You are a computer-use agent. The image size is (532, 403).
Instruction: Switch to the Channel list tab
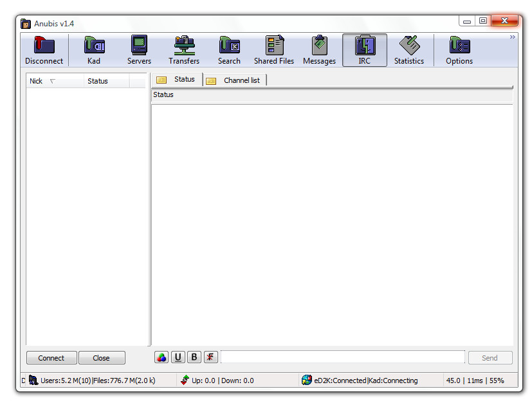(235, 81)
